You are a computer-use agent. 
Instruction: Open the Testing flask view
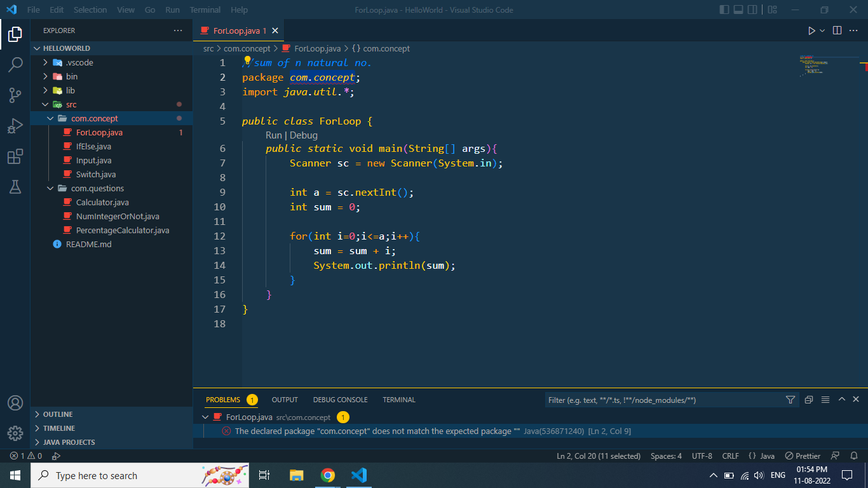coord(15,186)
